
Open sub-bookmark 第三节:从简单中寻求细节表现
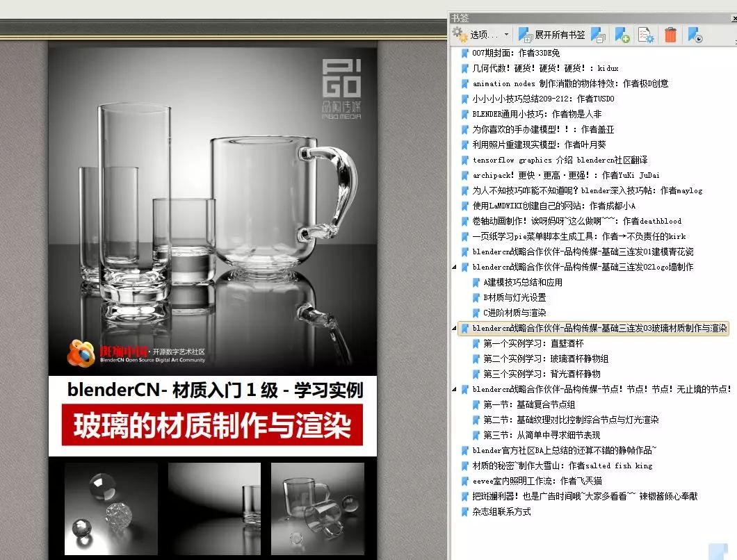coord(542,435)
